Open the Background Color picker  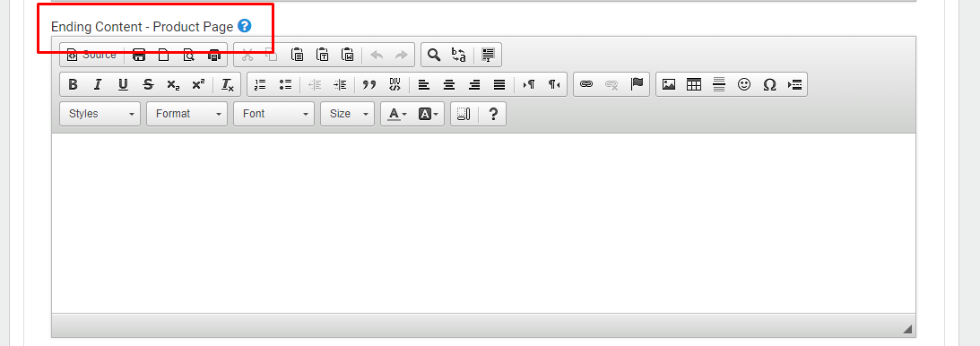coord(428,114)
